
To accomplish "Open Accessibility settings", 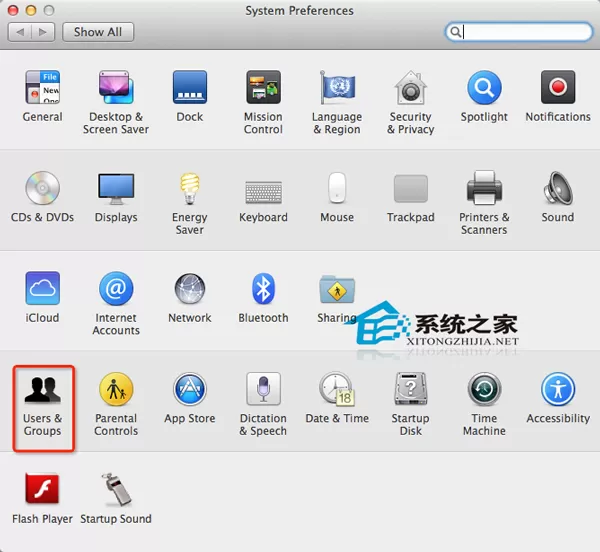I will coord(558,398).
